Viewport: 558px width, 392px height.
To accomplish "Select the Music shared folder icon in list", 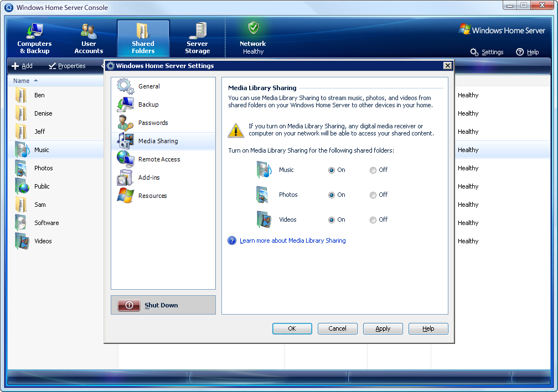I will coord(22,150).
